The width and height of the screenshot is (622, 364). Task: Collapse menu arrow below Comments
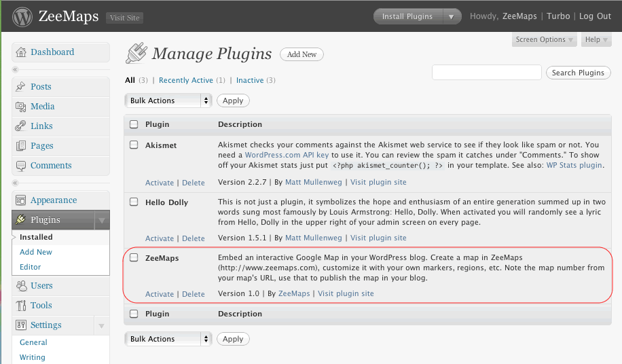click(15, 183)
